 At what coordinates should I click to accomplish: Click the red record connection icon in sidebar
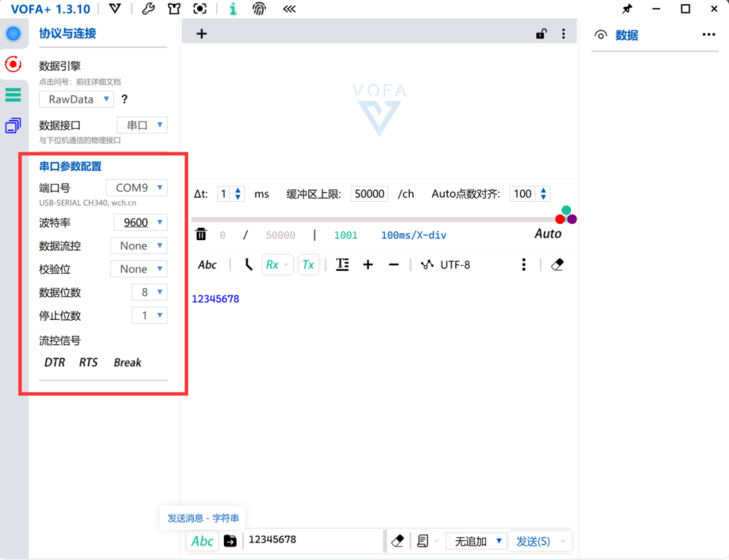pyautogui.click(x=13, y=64)
